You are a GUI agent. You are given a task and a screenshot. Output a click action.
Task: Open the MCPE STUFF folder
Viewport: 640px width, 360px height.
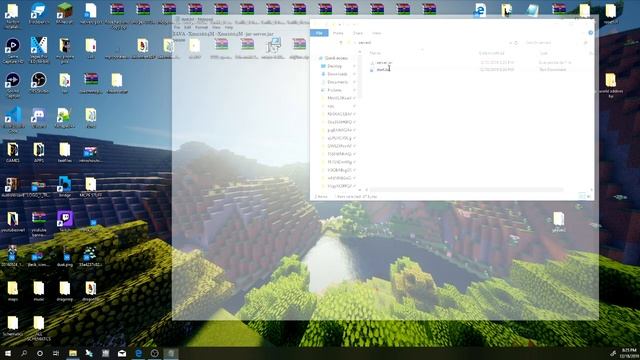(91, 187)
